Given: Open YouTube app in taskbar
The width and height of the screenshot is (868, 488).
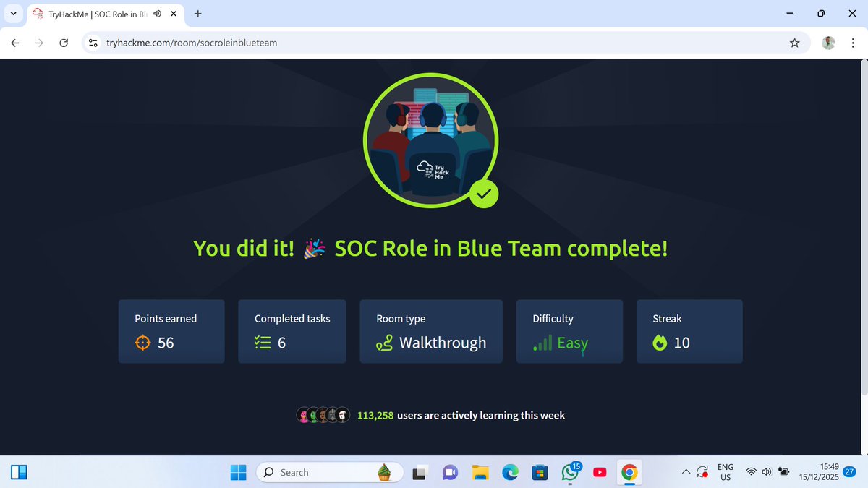Looking at the screenshot, I should click(x=600, y=472).
